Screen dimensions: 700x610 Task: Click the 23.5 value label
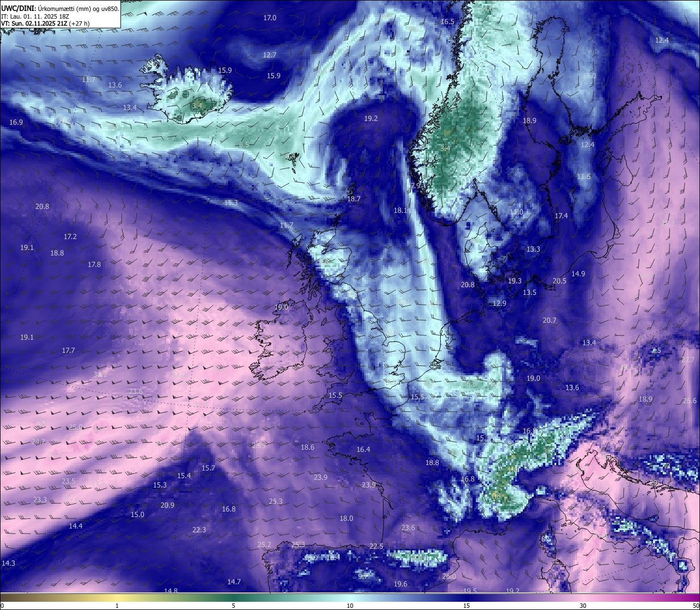tap(68, 481)
